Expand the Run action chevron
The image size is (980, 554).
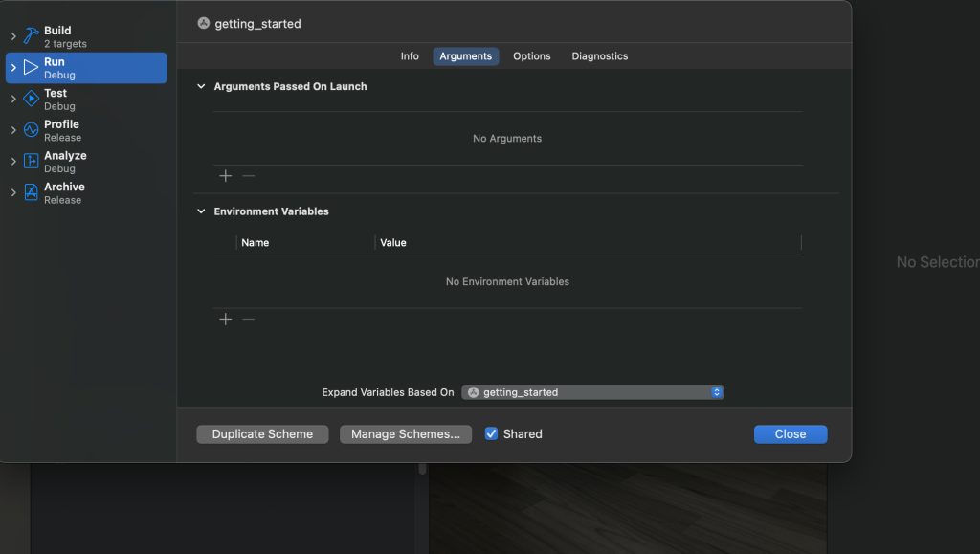tap(13, 67)
